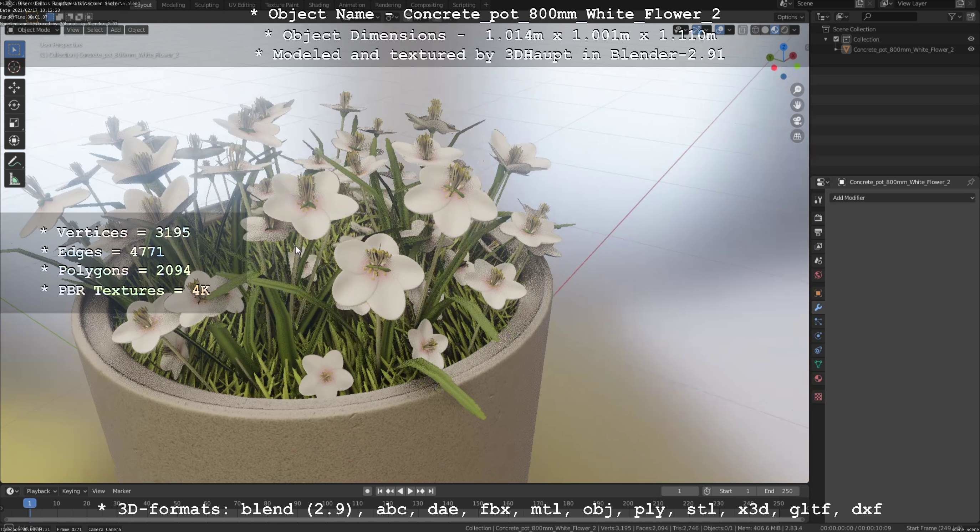
Task: Click the timeline End 250 frame field
Action: click(x=778, y=491)
